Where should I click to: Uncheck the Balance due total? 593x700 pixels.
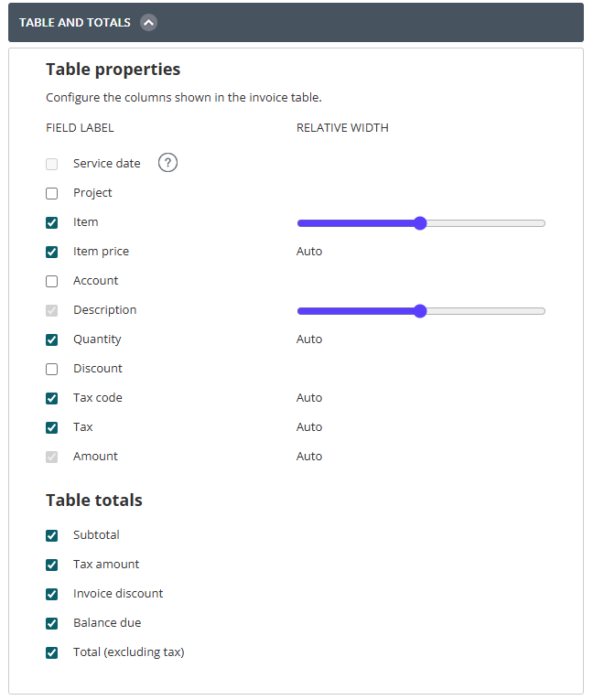[x=52, y=623]
